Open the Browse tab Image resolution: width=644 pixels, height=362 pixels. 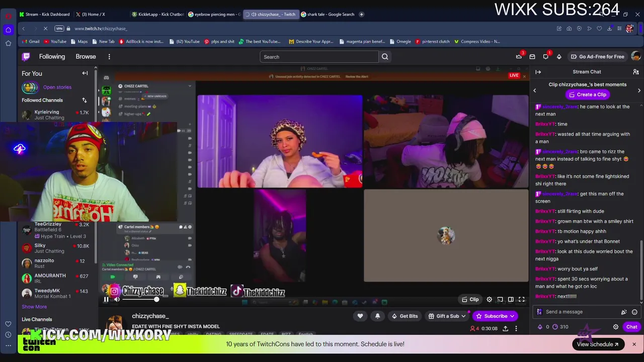[x=86, y=56]
